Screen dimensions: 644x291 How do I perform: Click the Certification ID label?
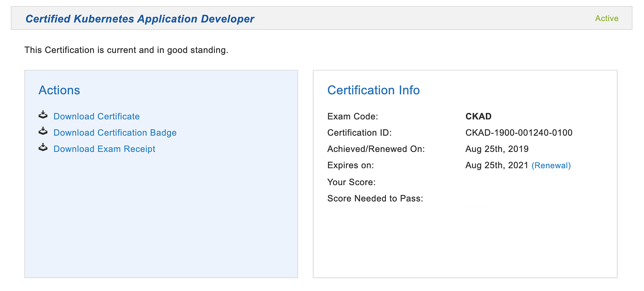coord(360,133)
